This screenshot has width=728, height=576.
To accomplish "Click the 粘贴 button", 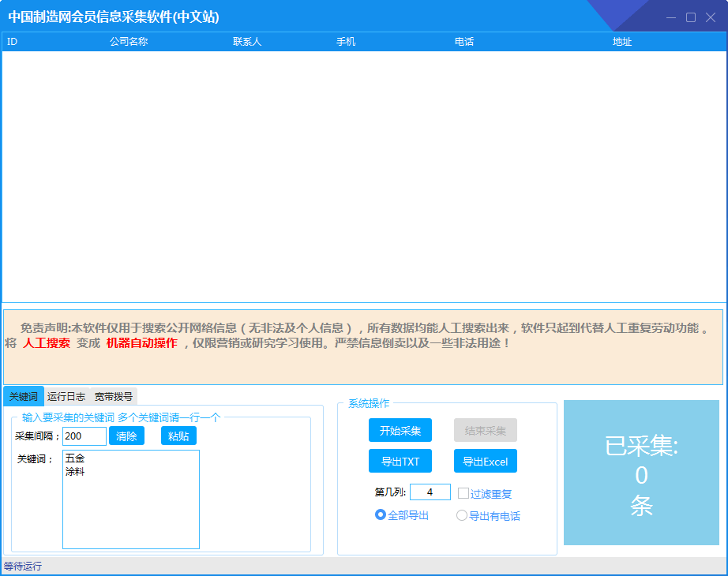I will click(x=178, y=436).
